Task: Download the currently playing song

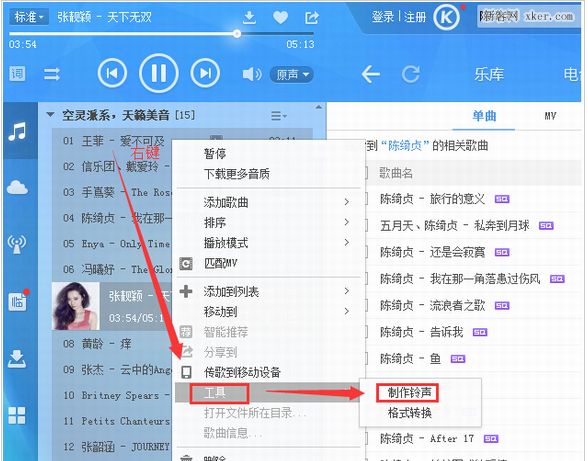Action: point(249,17)
